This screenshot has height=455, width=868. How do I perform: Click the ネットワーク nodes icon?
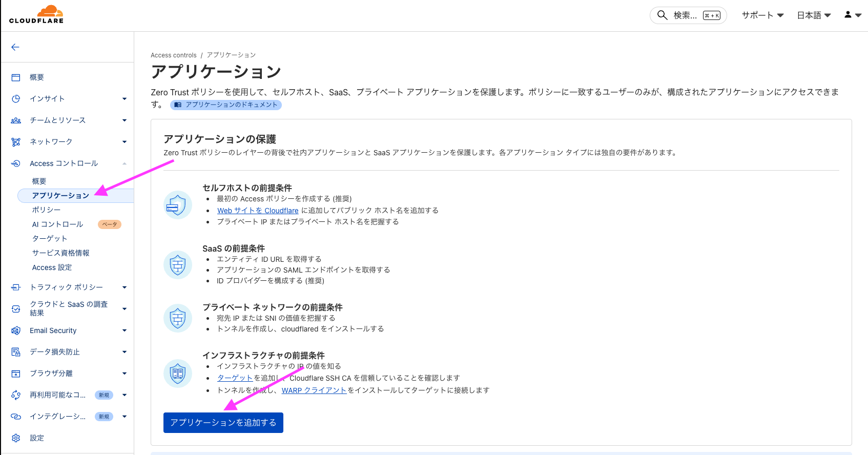pos(16,142)
